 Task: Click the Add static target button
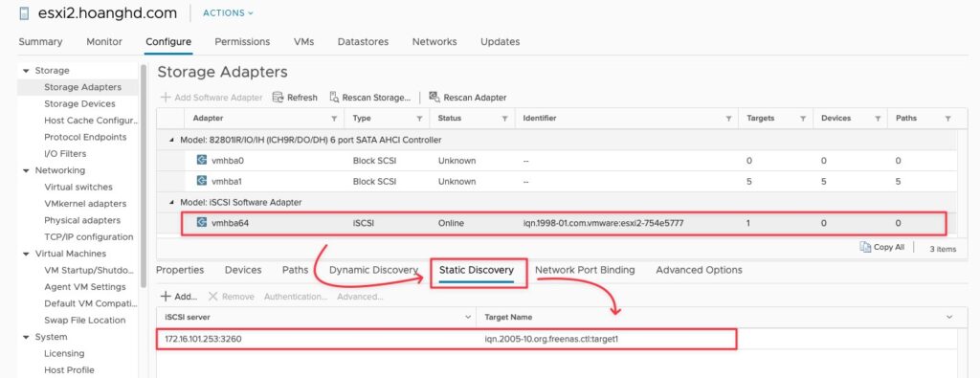(x=179, y=296)
